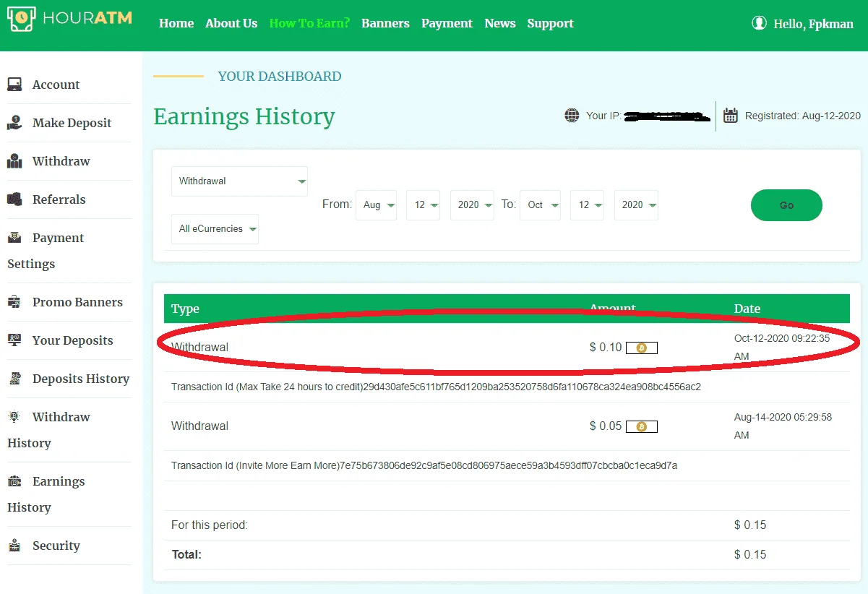This screenshot has height=594, width=868.
Task: Click the Account sidebar icon
Action: pos(14,85)
